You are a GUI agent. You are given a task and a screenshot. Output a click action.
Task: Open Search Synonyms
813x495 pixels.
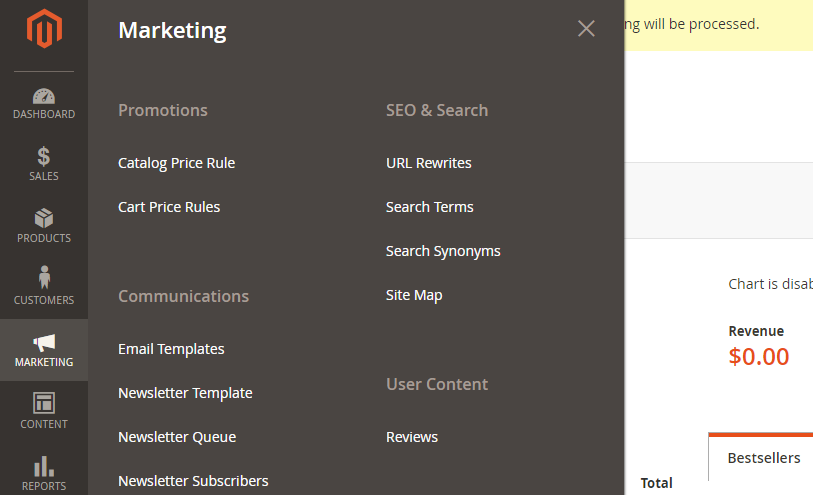coord(443,251)
